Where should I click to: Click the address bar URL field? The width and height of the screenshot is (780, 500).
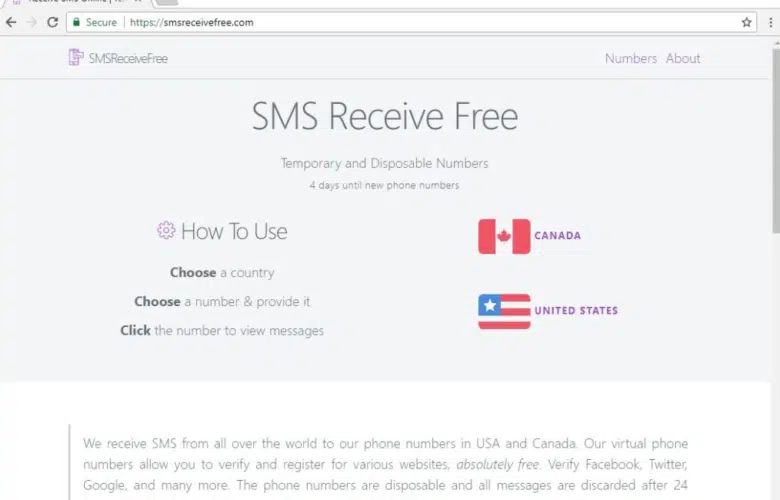click(x=433, y=22)
